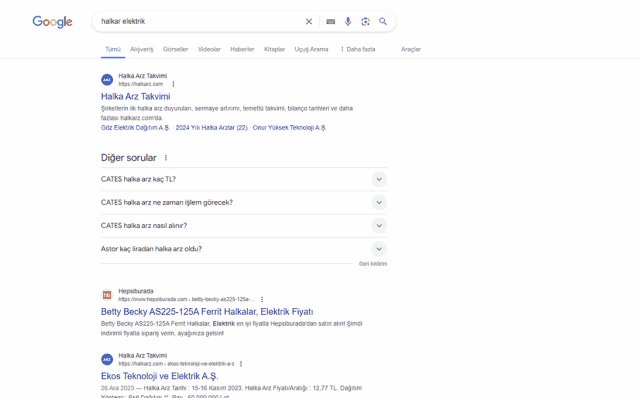Open the Daha fazla dropdown
This screenshot has width=640, height=398.
358,49
